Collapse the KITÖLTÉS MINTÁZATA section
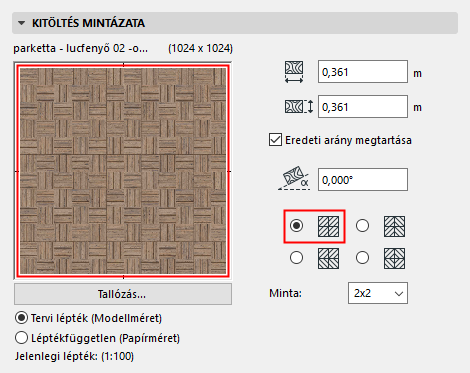This screenshot has height=373, width=470. pos(22,23)
